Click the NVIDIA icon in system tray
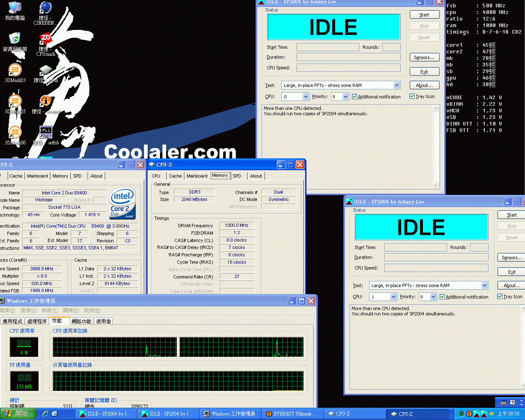Viewport: 525px width, 420px height. tap(491, 414)
